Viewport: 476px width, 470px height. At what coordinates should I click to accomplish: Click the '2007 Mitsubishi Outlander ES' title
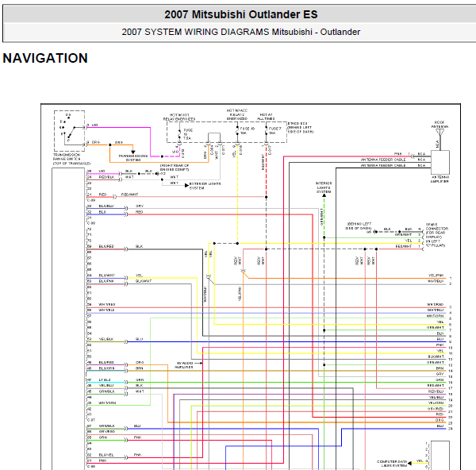241,14
